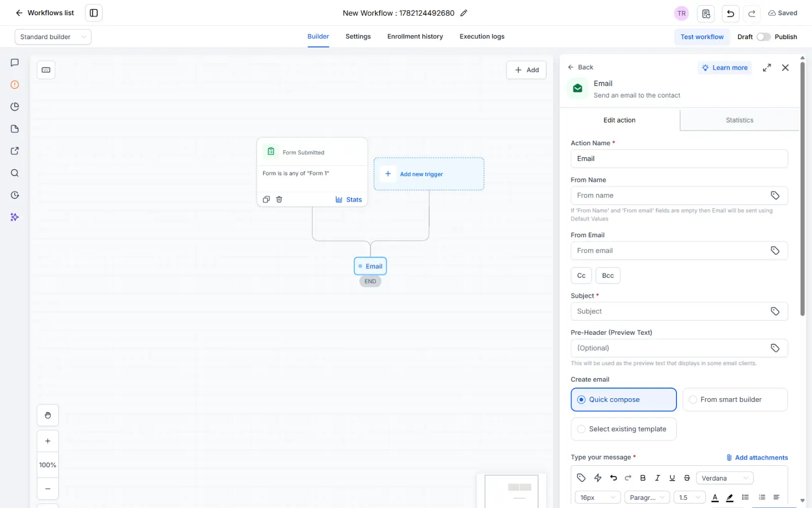Open the Standard builder dropdown
Screen dimensions: 812x508
point(53,37)
